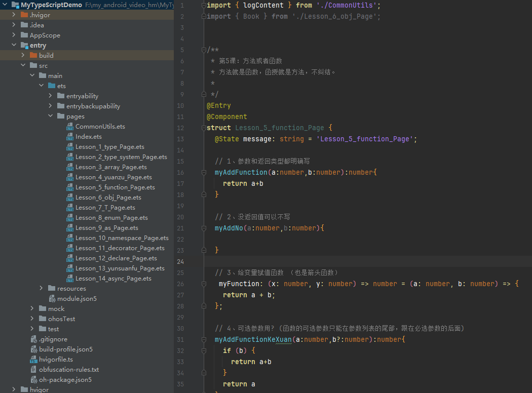Screen dimensions: 532x393
Task: Click the Lesson_7_T_Page.ets file icon
Action: pos(70,208)
